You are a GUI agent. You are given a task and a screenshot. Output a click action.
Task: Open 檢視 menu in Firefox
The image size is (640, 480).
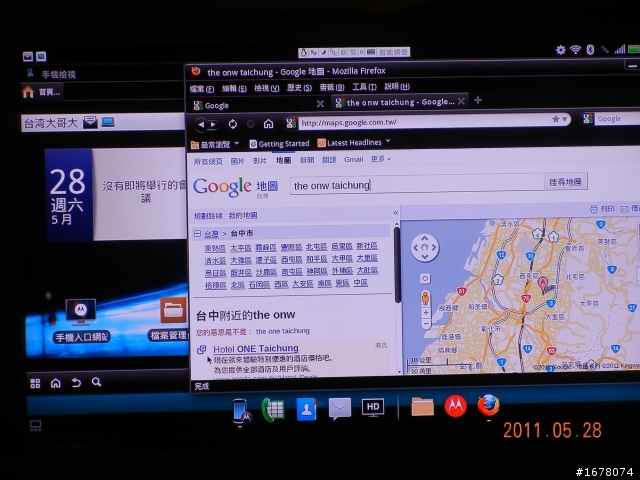click(267, 88)
